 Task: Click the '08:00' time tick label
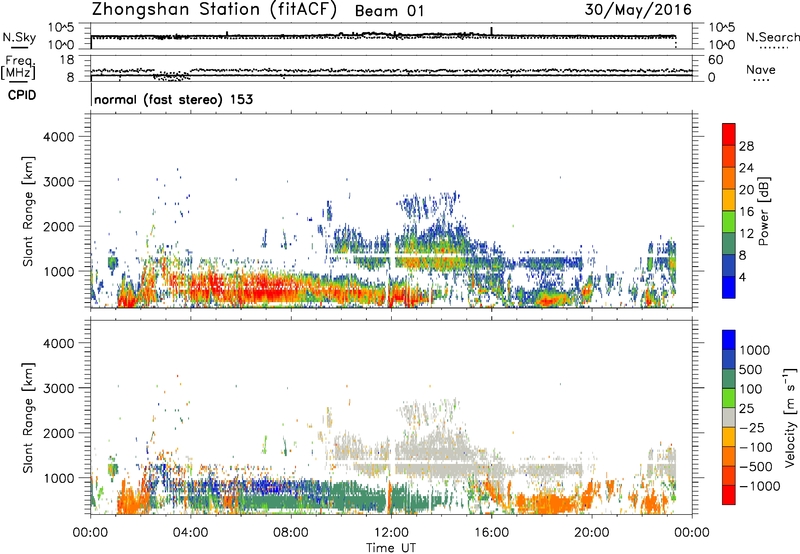(x=291, y=533)
